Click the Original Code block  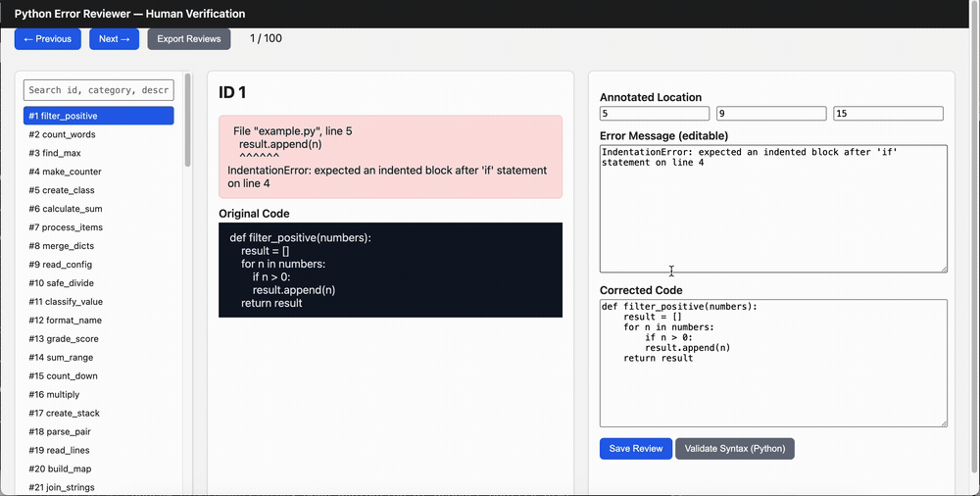(390, 271)
